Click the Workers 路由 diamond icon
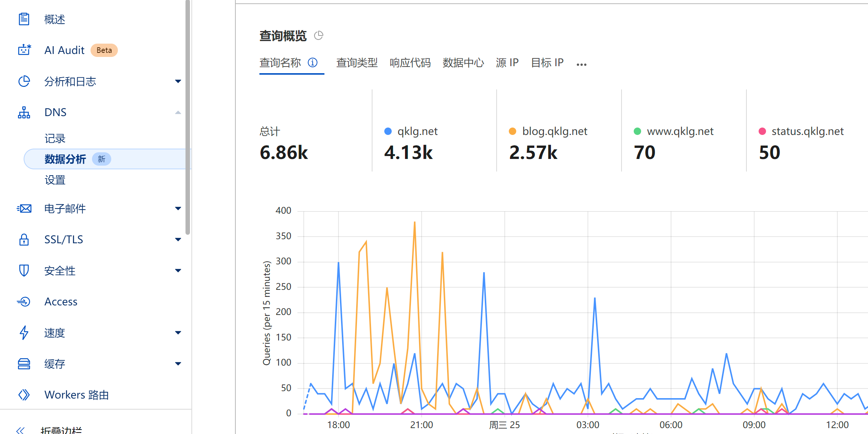This screenshot has height=434, width=868. click(24, 395)
